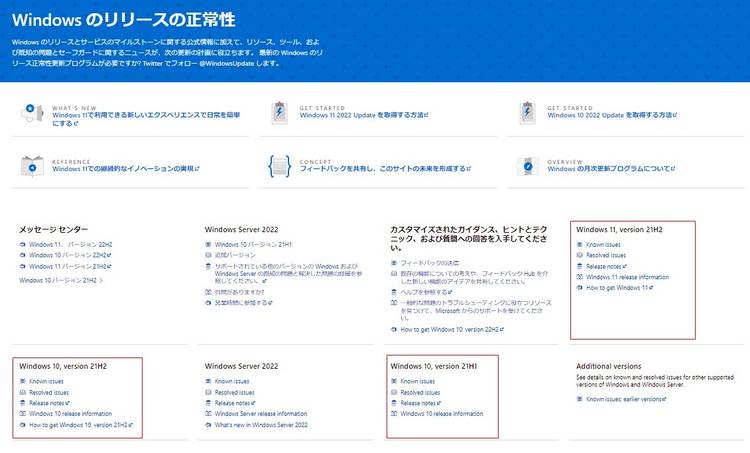Click the clipboard icon for Windows 10 2022 Update
This screenshot has width=750, height=453.
[527, 113]
